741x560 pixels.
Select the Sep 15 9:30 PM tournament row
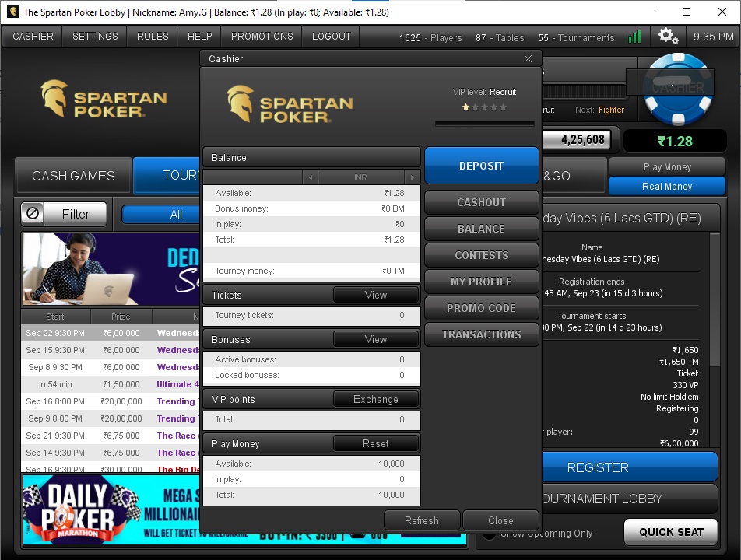111,350
